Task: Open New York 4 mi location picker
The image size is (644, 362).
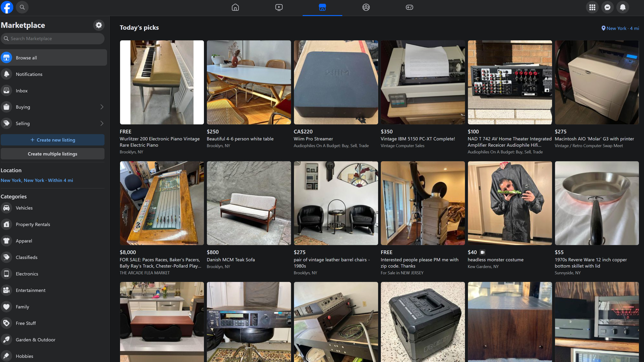Action: (620, 28)
